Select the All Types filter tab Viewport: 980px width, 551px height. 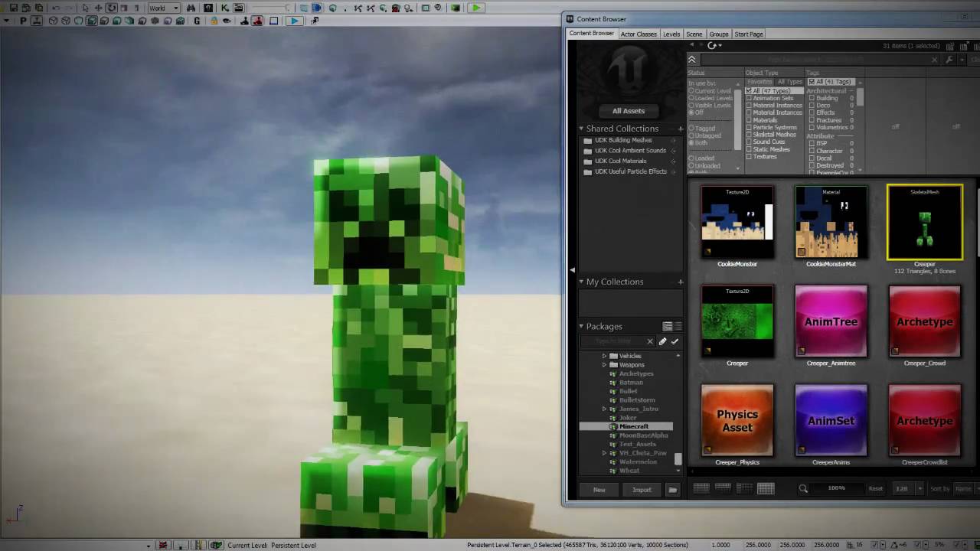[789, 82]
